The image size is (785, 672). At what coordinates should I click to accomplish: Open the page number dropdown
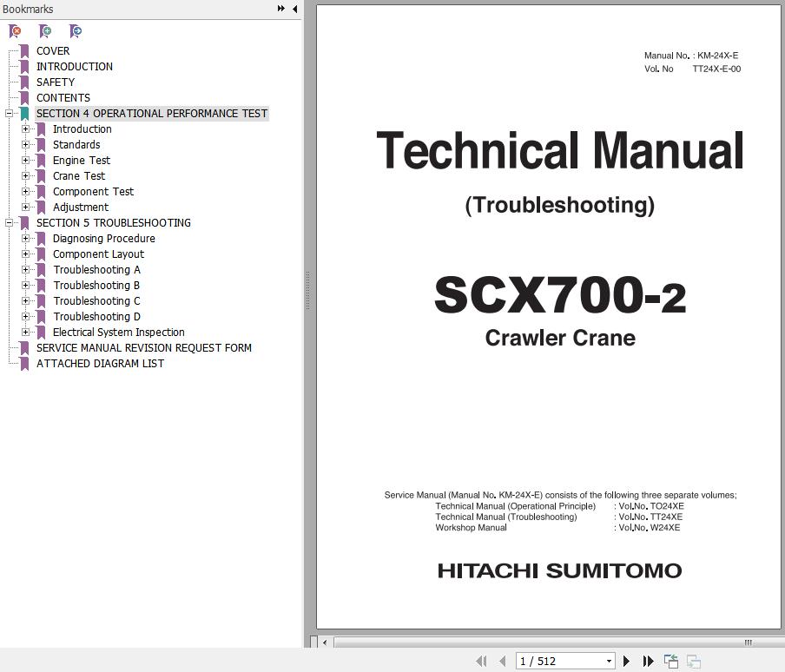pyautogui.click(x=608, y=662)
